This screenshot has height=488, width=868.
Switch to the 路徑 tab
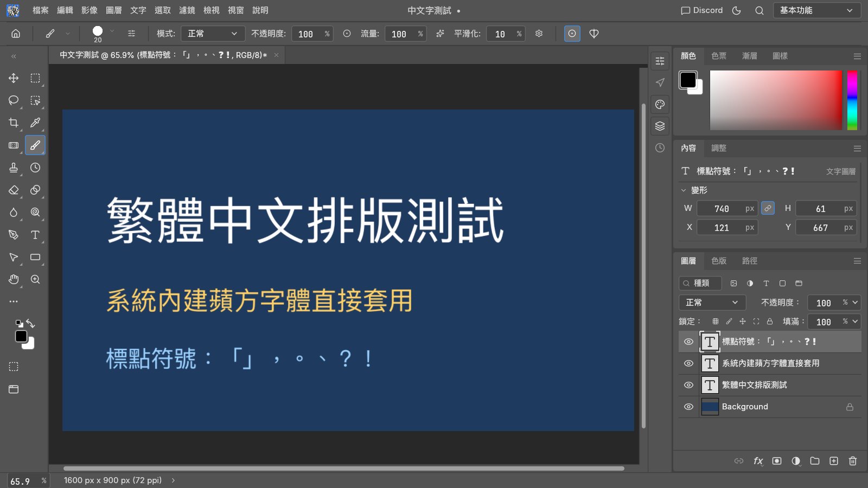pyautogui.click(x=750, y=261)
